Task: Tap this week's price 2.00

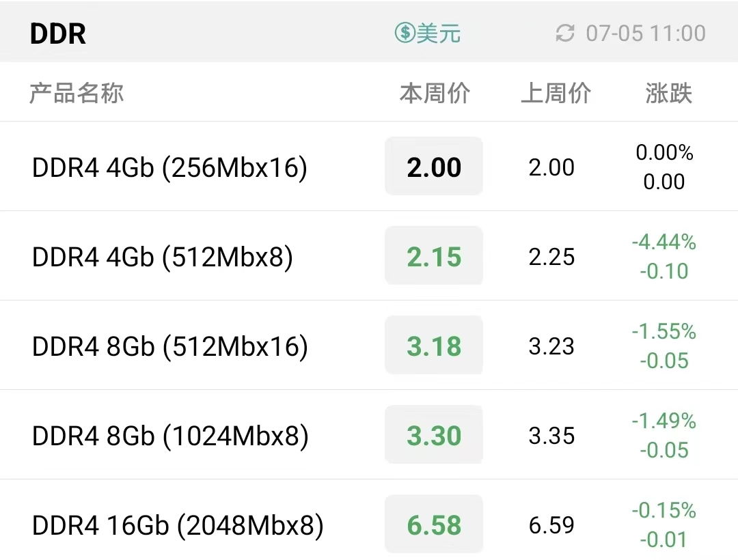Action: (x=434, y=167)
